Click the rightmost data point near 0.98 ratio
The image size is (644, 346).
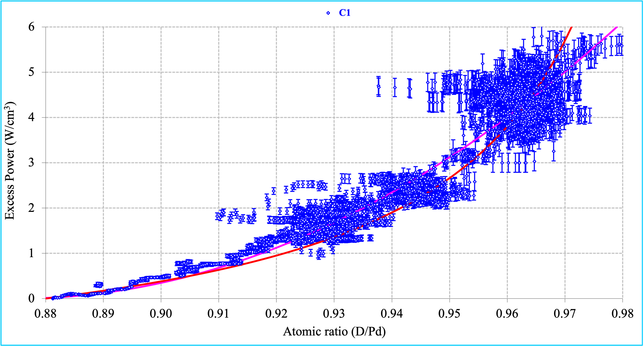(622, 46)
